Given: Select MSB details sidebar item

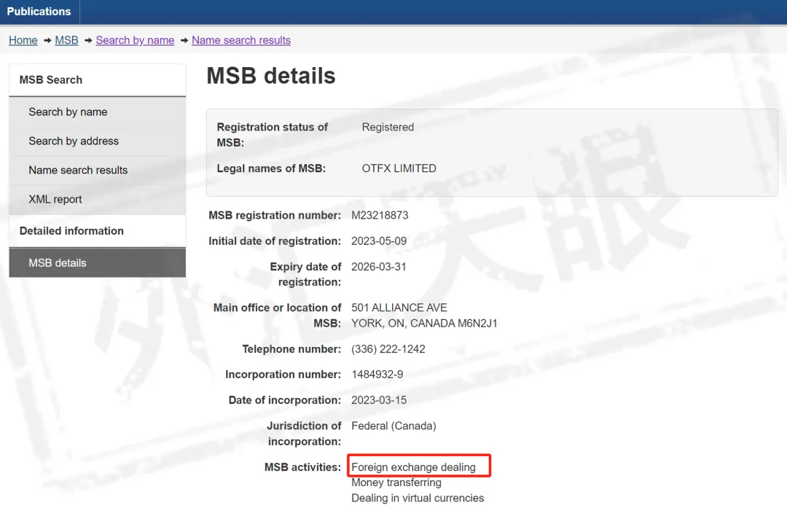Looking at the screenshot, I should pos(98,262).
